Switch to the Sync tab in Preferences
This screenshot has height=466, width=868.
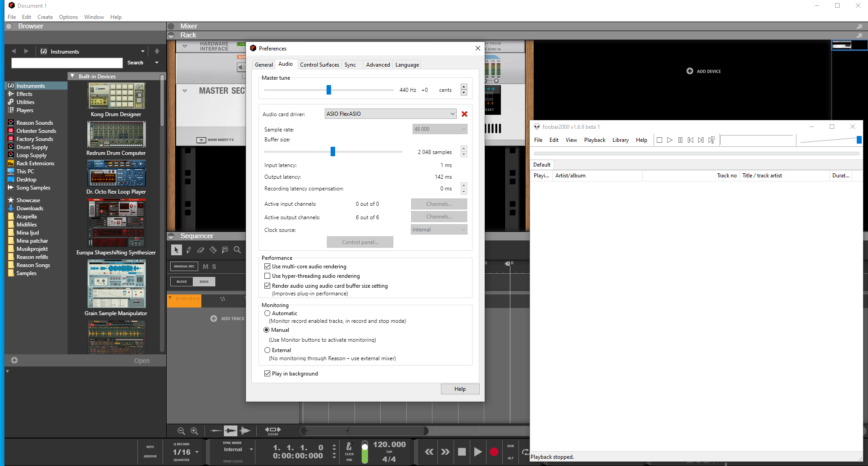click(x=350, y=64)
